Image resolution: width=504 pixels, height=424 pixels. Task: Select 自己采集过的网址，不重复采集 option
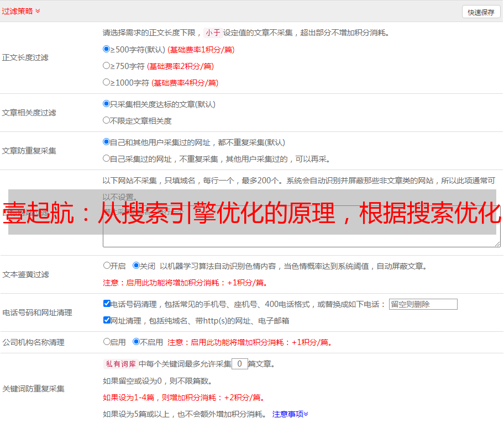coord(106,158)
